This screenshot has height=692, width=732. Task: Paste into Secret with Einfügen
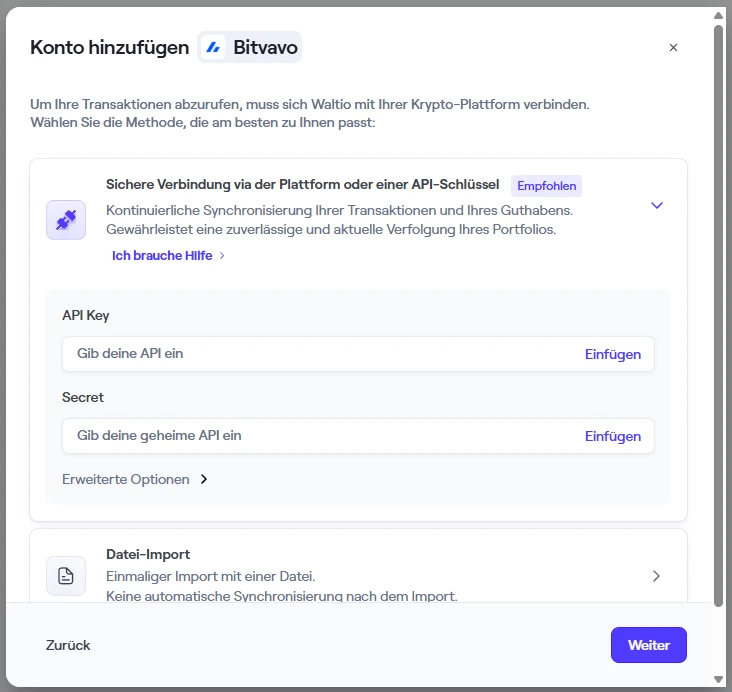[x=612, y=436]
